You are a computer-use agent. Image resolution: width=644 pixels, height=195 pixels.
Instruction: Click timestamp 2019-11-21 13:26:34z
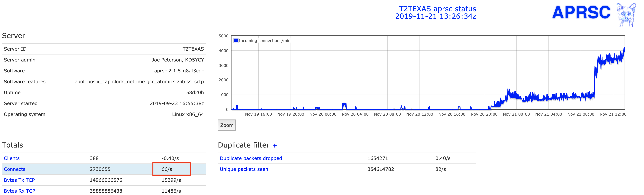point(435,16)
